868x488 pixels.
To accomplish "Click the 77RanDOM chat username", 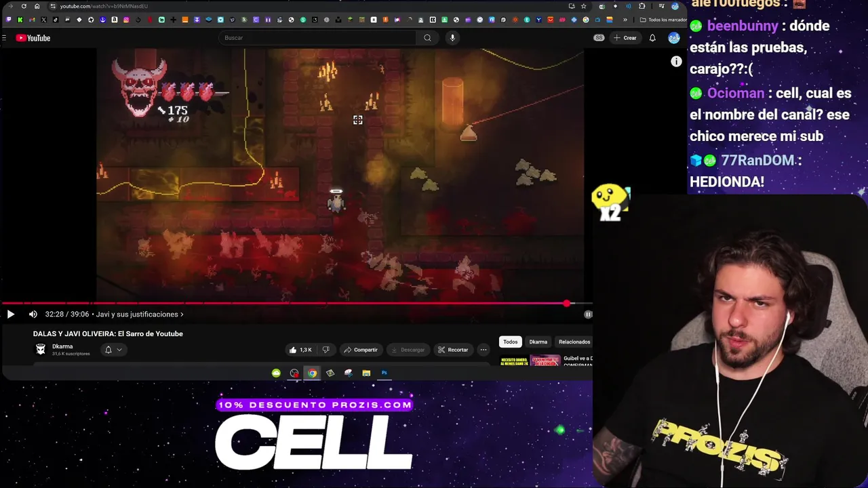I will click(x=757, y=161).
